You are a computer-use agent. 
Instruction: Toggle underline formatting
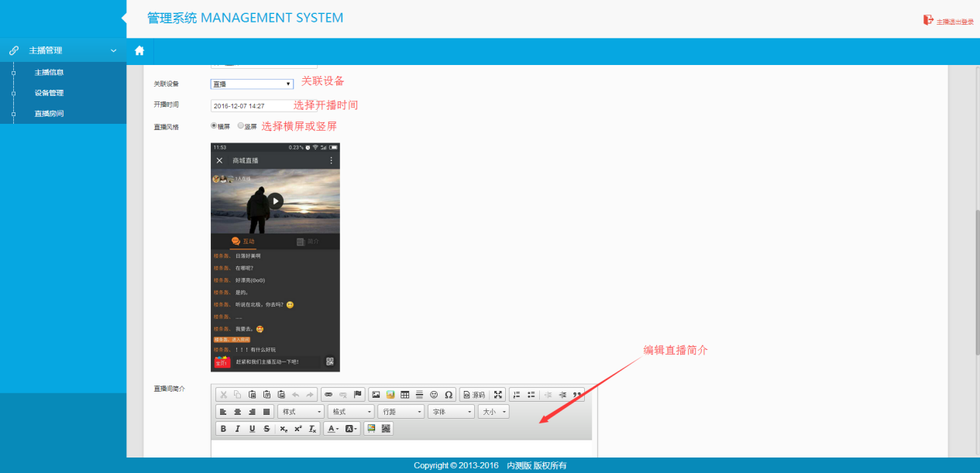tap(253, 429)
